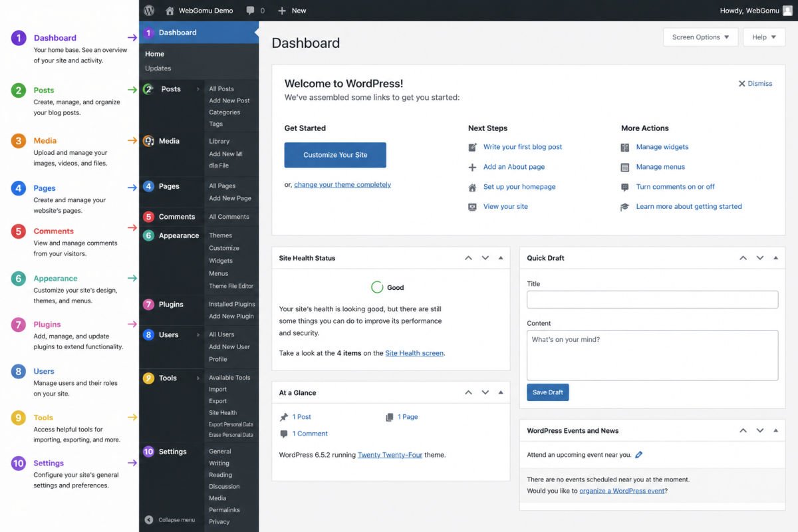
Task: Open Site Health under Tools
Action: click(x=223, y=413)
